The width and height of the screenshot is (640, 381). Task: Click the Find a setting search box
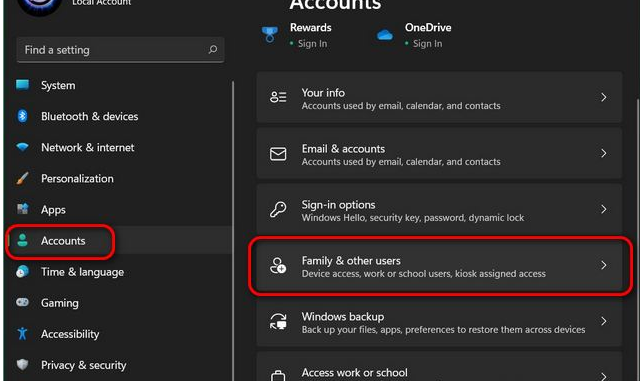pyautogui.click(x=120, y=50)
